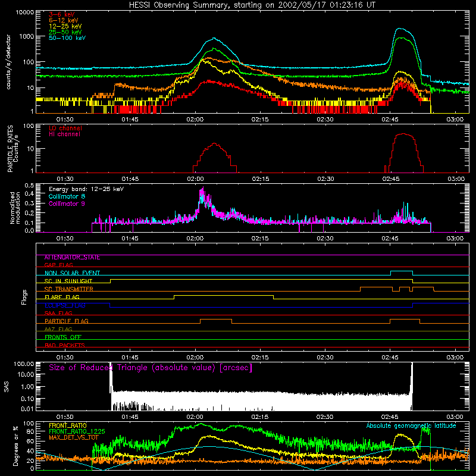476x476 pixels.
Task: Click the raised NON_SOLAR_EVENT pulse near 02:45
Action: 401,271
